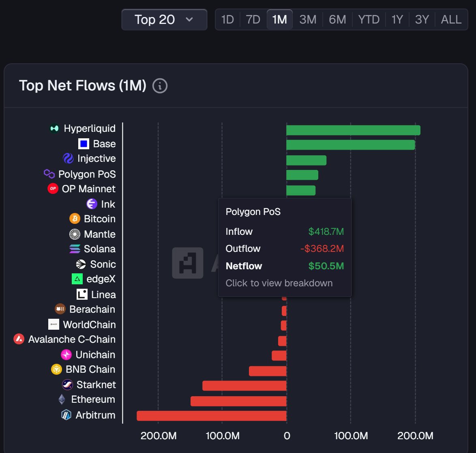The image size is (476, 453).
Task: Click the BNB Chain logo icon
Action: tap(56, 369)
